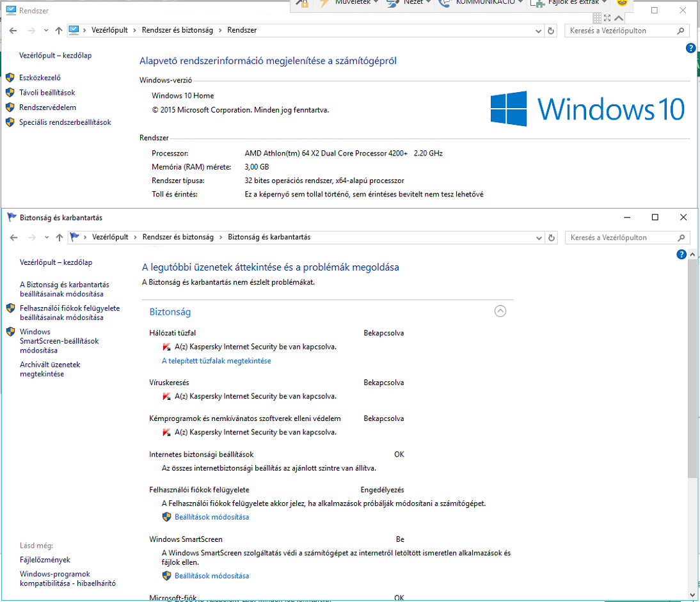Click Beállítások módosítása under Felhasználói fiókok felügyelete
700x602 pixels.
coord(212,517)
